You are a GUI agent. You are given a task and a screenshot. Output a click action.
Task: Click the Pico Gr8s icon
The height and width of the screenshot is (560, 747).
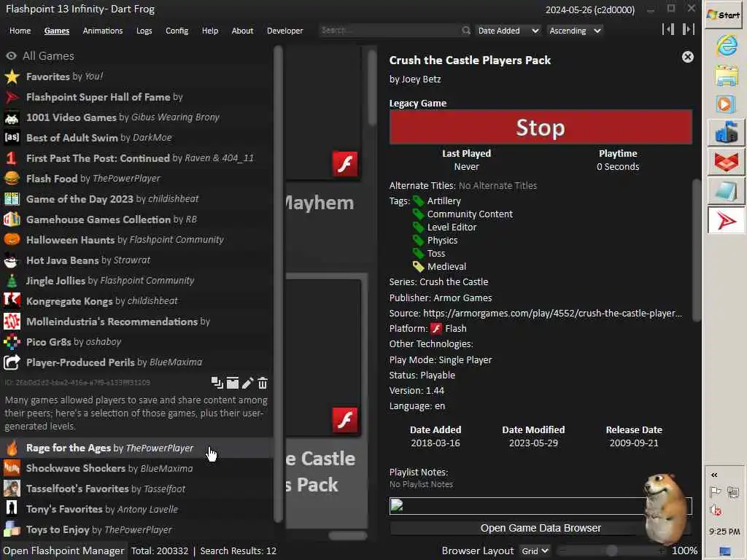point(12,342)
